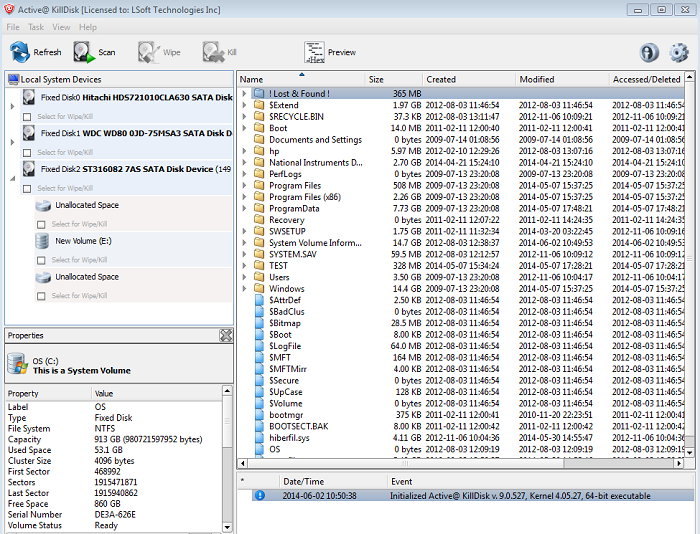700x534 pixels.
Task: Select the New Volume (E:) drive icon
Action: [43, 241]
